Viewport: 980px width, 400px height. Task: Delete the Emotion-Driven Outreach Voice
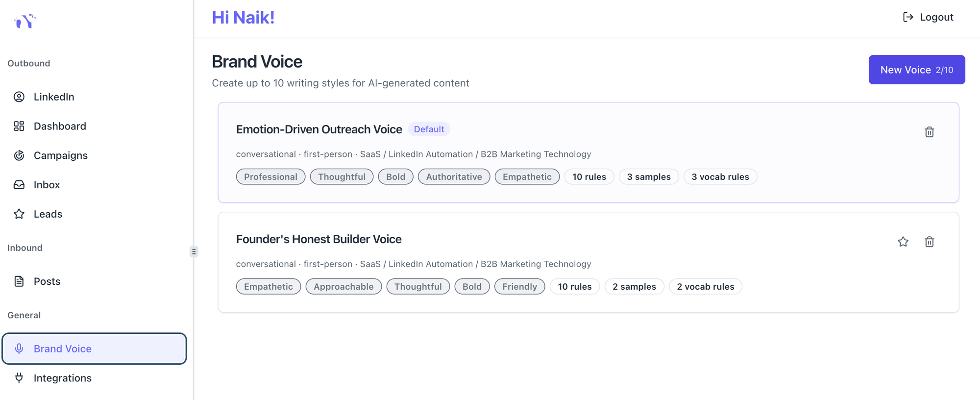(x=929, y=132)
